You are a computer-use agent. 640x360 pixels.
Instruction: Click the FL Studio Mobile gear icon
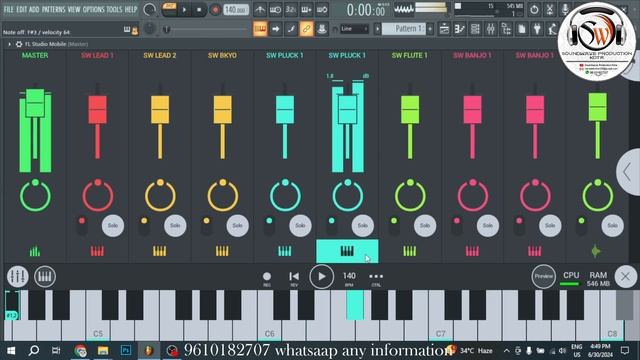point(19,44)
